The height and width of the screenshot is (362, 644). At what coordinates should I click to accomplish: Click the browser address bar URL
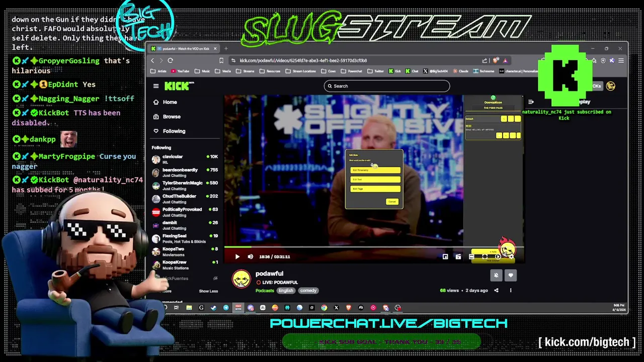pos(303,60)
